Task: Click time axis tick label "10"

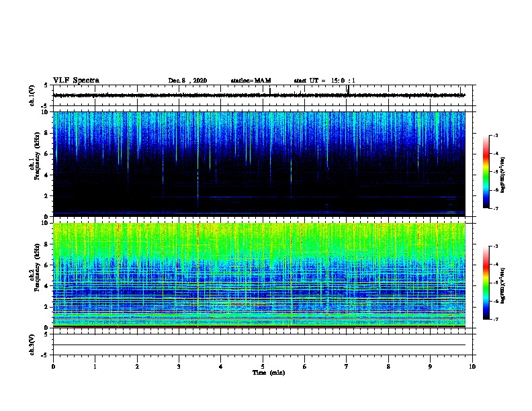Action: click(472, 366)
